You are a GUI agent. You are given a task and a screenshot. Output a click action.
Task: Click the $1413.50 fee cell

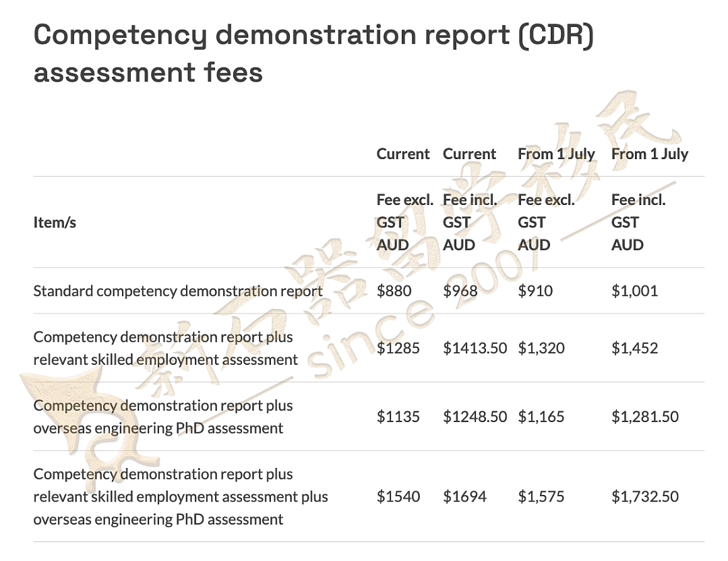(475, 349)
